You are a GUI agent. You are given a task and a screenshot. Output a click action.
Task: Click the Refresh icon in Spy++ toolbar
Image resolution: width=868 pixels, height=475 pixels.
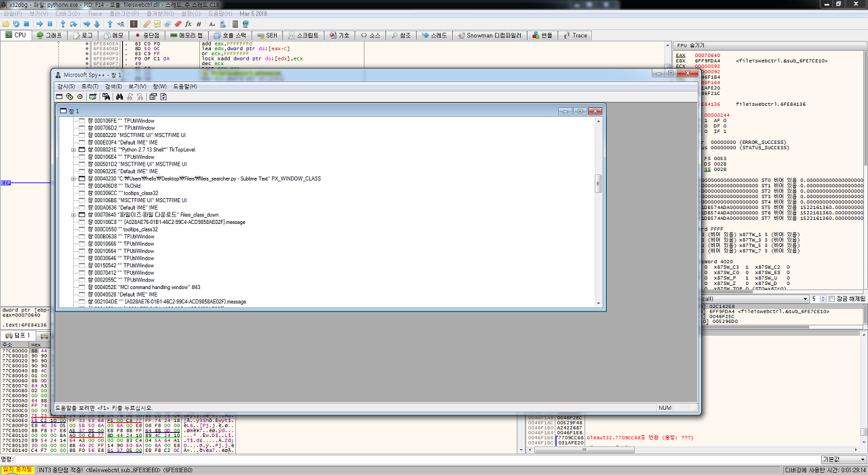point(163,96)
